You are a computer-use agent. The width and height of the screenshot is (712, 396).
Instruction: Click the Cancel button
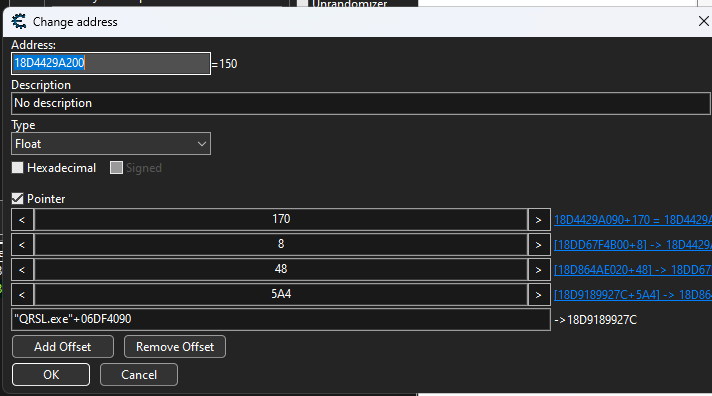pyautogui.click(x=139, y=375)
